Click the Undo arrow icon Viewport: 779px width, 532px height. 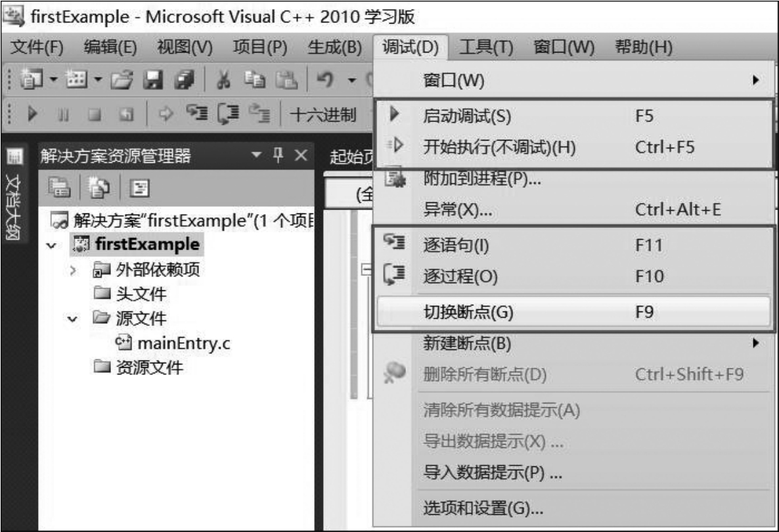[326, 79]
